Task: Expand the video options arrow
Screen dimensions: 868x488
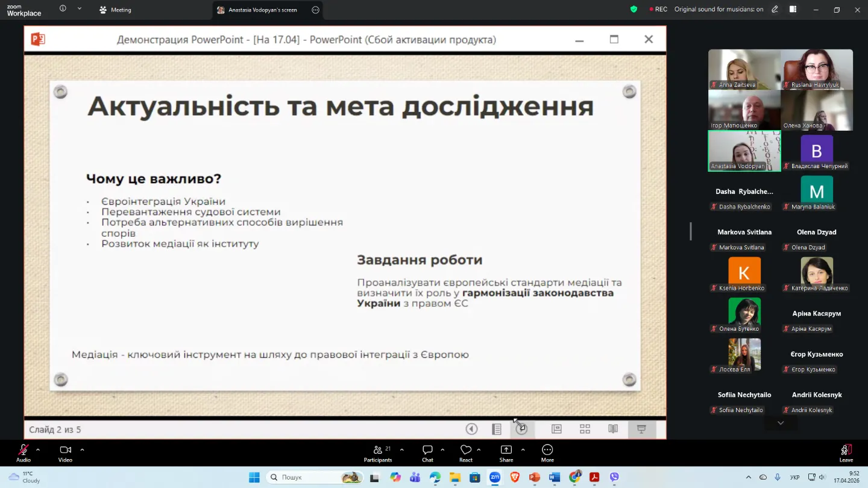Action: [82, 449]
